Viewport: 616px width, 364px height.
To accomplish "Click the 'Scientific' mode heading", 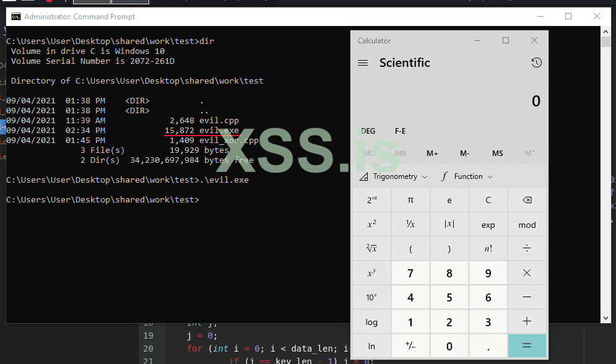I will click(405, 63).
